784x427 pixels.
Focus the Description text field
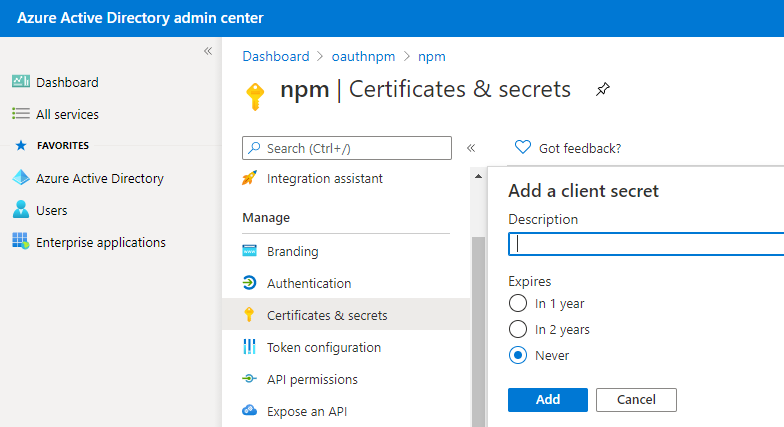click(x=646, y=244)
